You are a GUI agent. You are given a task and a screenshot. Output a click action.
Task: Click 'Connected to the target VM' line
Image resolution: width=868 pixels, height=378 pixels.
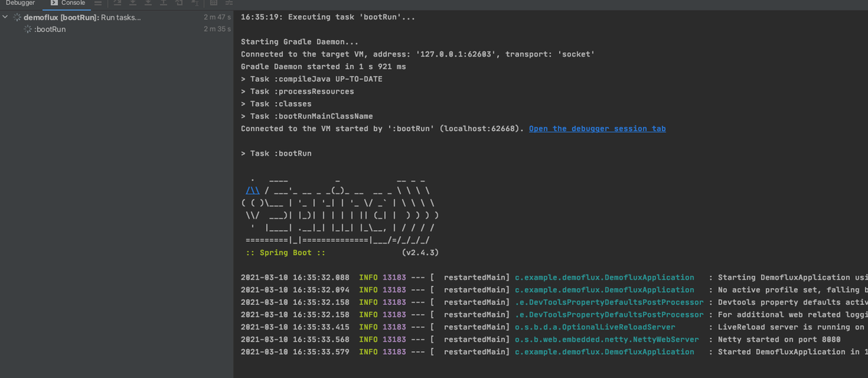pos(417,54)
